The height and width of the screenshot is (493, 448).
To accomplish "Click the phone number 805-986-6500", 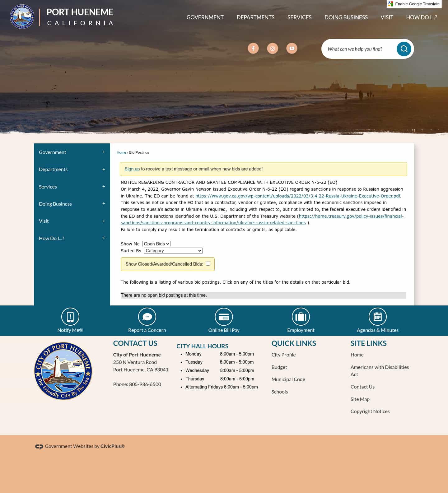I will point(145,384).
